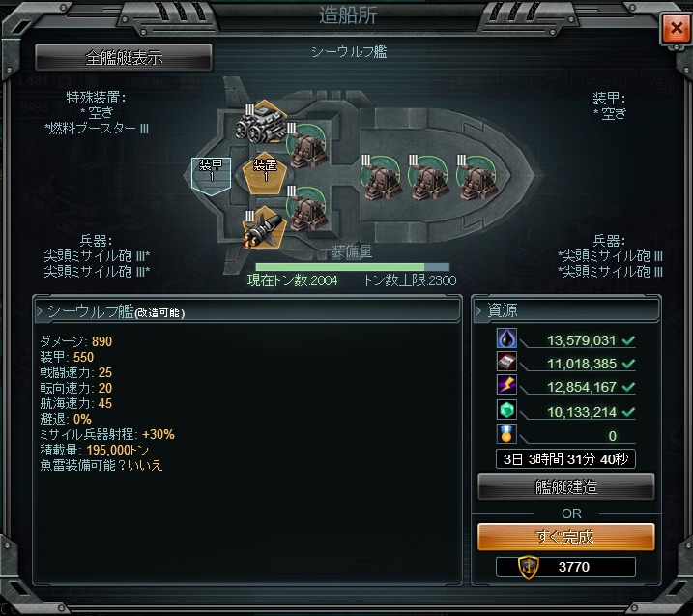Expand the シーウルフ艦 stats panel arrow

[x=40, y=311]
